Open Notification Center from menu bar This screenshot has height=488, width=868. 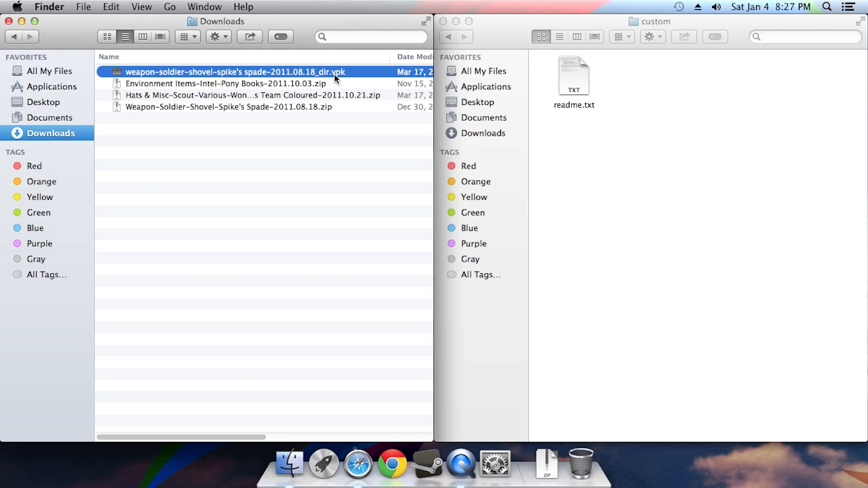tap(848, 7)
